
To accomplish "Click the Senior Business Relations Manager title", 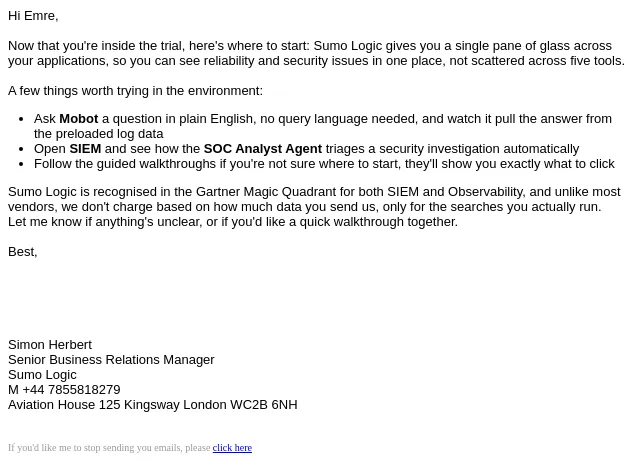I will [x=111, y=360].
